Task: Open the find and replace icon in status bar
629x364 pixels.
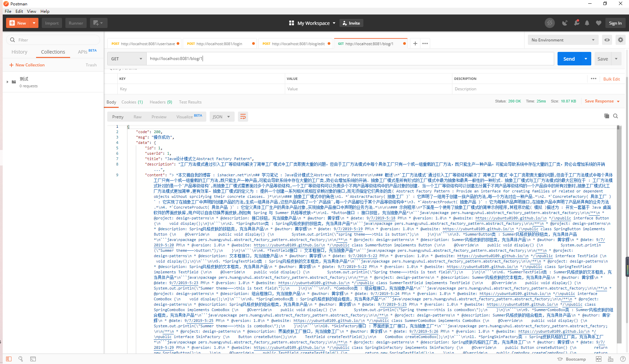Action: tap(21, 359)
